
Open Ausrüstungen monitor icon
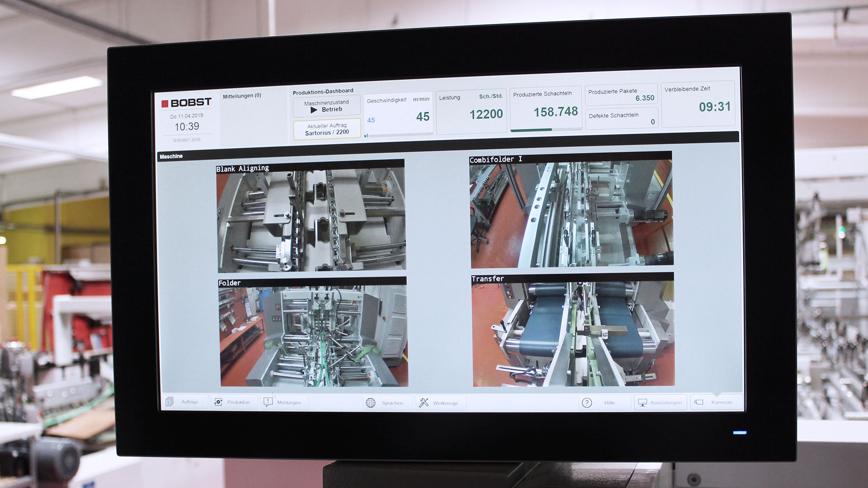click(642, 402)
